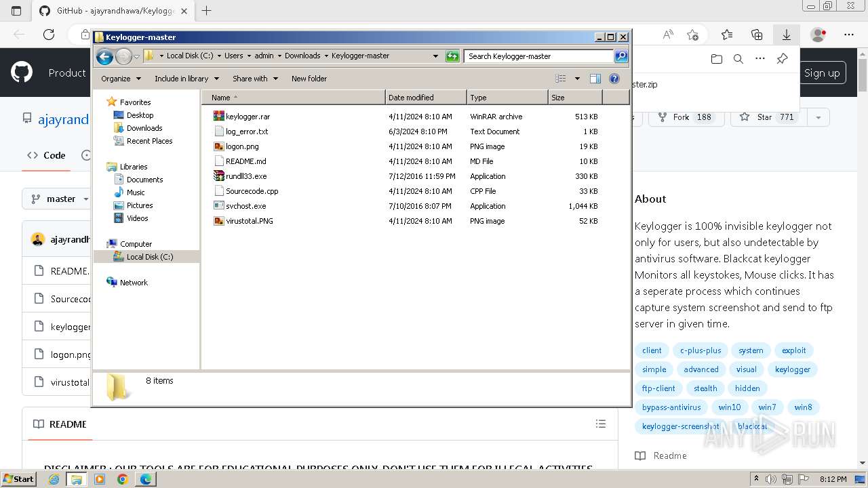This screenshot has height=488, width=868.
Task: Select virustotal.PNG file in Explorer
Action: click(x=249, y=221)
